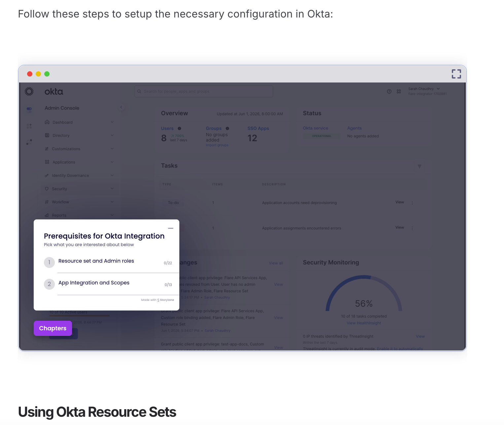Click the Import groups link
The height and width of the screenshot is (425, 504).
click(217, 145)
